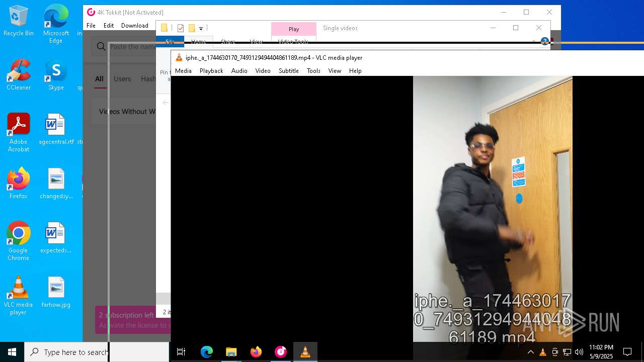This screenshot has height=362, width=644.
Task: Open the Action Center notifications icon
Action: coord(627,352)
